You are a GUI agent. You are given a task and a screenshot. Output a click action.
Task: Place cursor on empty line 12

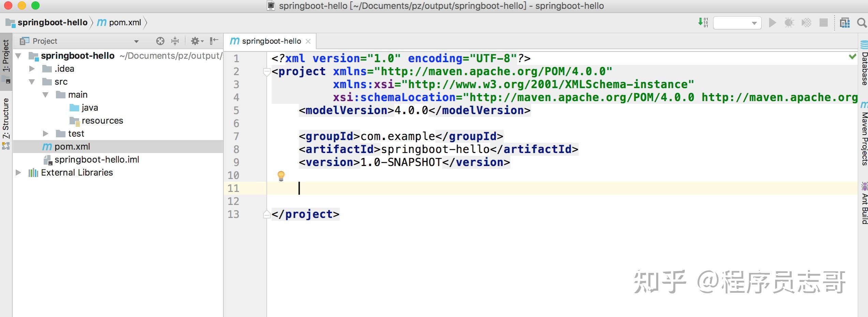(562, 201)
